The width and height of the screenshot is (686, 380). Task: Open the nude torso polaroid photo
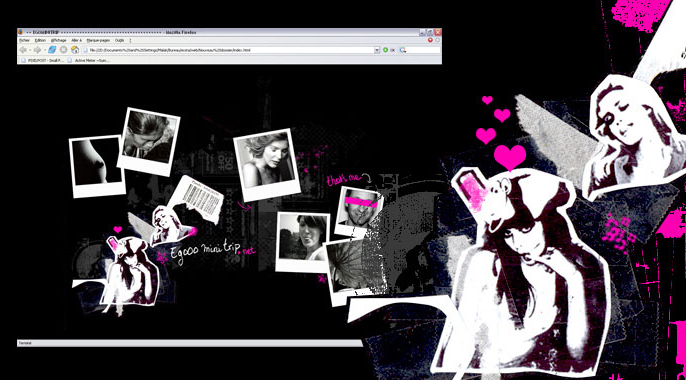click(x=97, y=166)
